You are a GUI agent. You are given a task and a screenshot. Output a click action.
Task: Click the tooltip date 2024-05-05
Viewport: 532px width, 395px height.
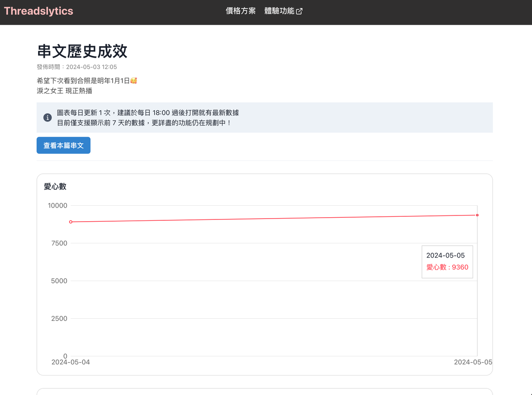[x=446, y=256]
